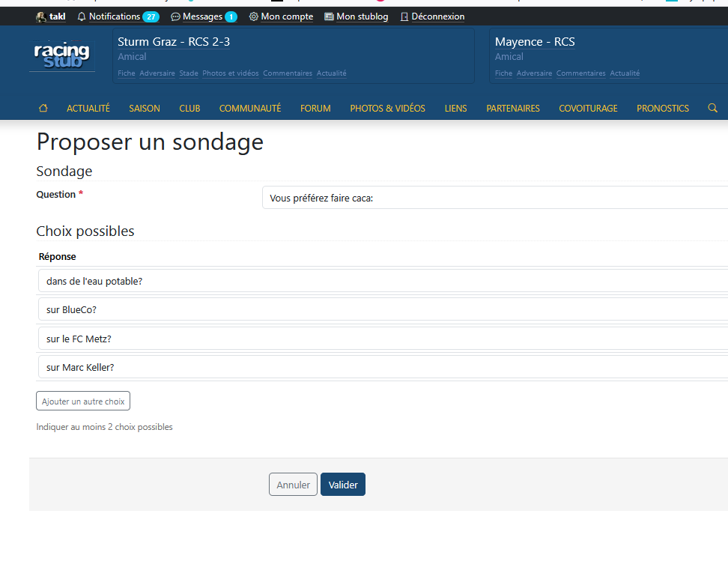Edit the answer "sur le FC Metz?"
Viewport: 728px width, 585px height.
tap(383, 339)
